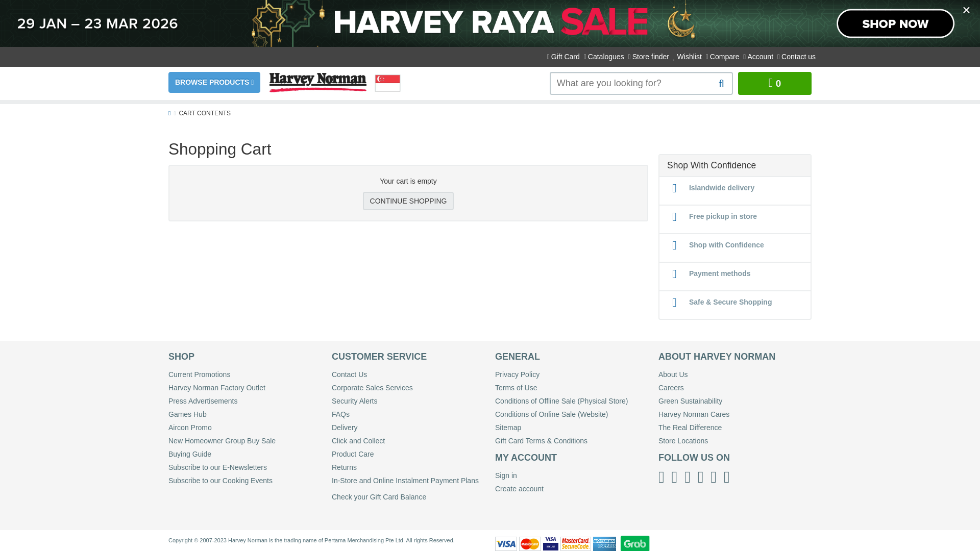Click second Follow Us social icon

[x=674, y=477]
